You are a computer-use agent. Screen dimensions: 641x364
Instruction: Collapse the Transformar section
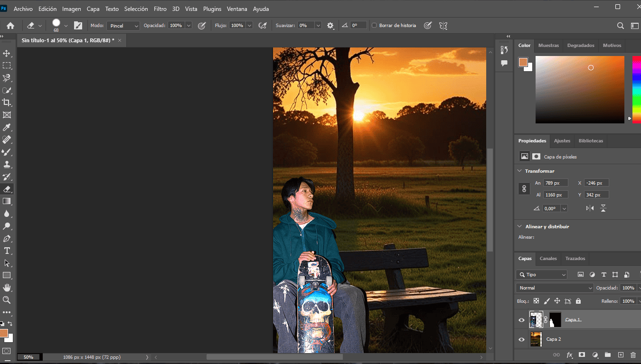coord(519,171)
